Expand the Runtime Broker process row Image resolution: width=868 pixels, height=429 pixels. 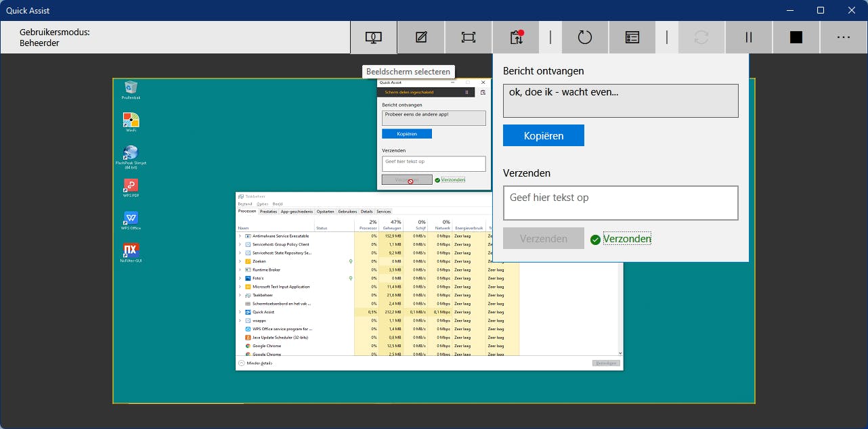click(240, 270)
